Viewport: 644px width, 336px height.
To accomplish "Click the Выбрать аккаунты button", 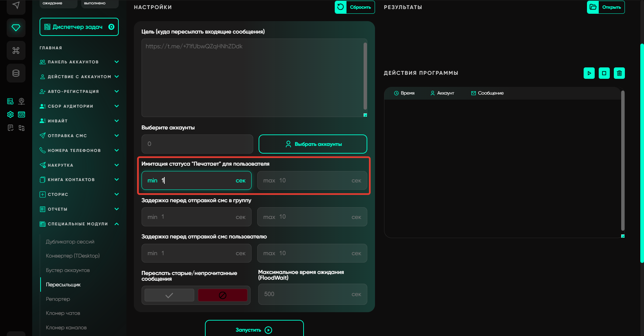I will 313,144.
